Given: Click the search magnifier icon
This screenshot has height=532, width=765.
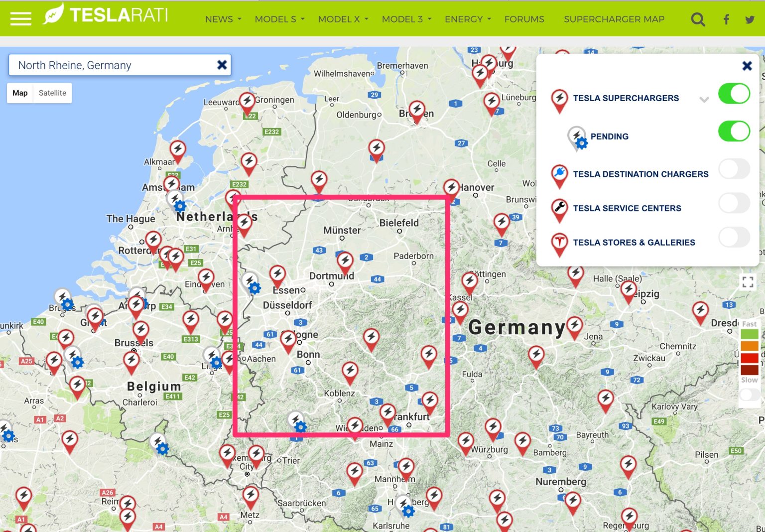Looking at the screenshot, I should pyautogui.click(x=698, y=19).
